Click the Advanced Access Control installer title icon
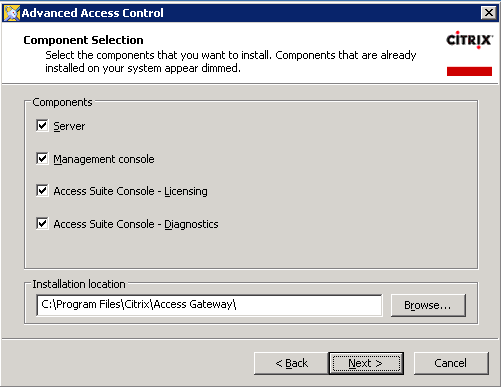The image size is (501, 387). (x=12, y=13)
